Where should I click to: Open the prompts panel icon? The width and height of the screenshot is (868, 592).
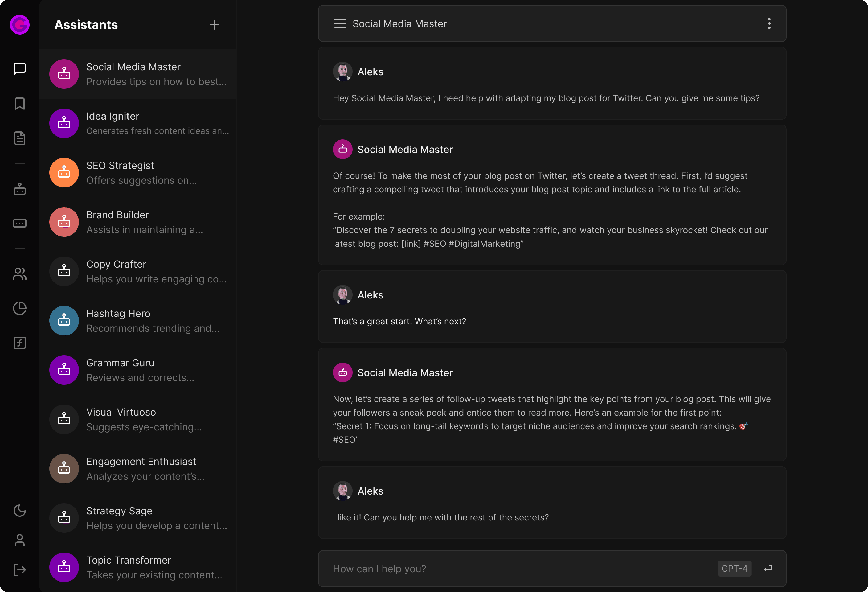click(x=19, y=223)
